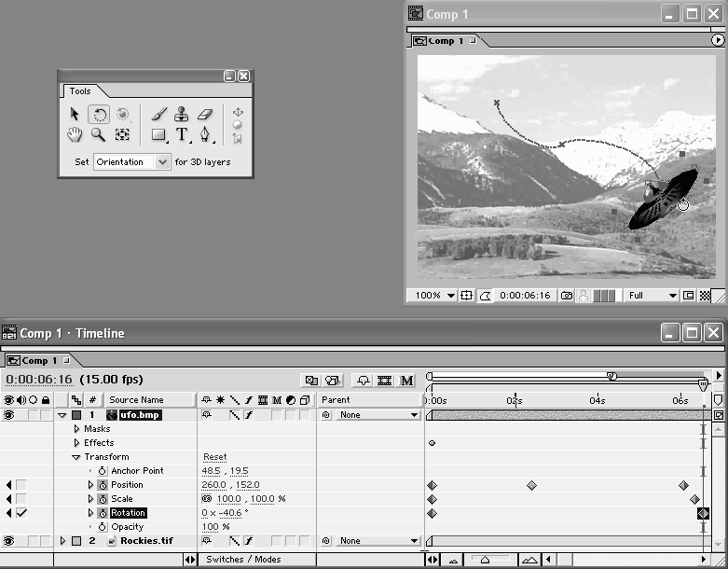Select the Brush tool
This screenshot has height=569, width=728.
158,115
